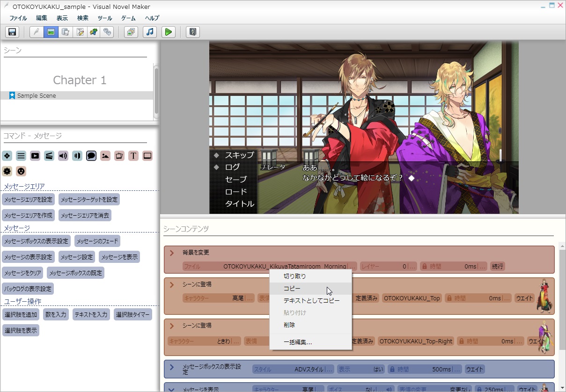Image resolution: width=566 pixels, height=392 pixels.
Task: Toggle ウエイト in the 高尾 シーンに登場 row
Action: pyautogui.click(x=524, y=298)
